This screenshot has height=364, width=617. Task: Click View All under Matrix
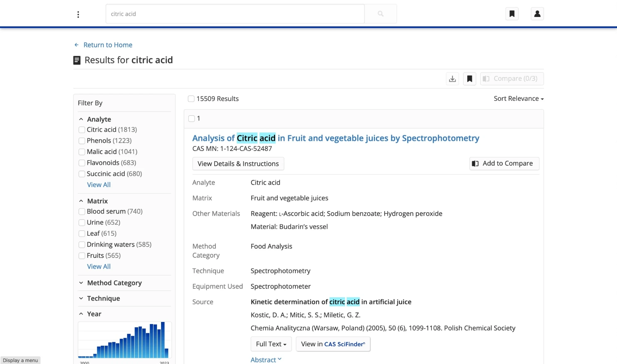[x=99, y=266]
